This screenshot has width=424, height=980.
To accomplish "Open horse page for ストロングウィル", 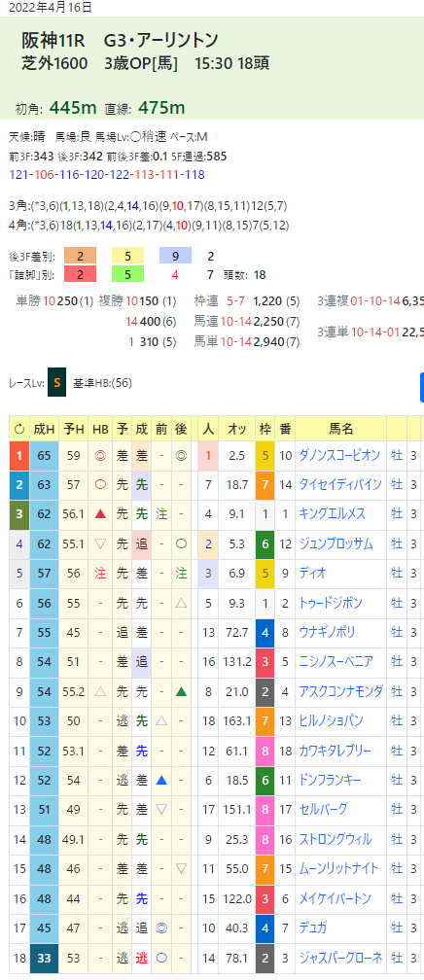I will pos(336,839).
